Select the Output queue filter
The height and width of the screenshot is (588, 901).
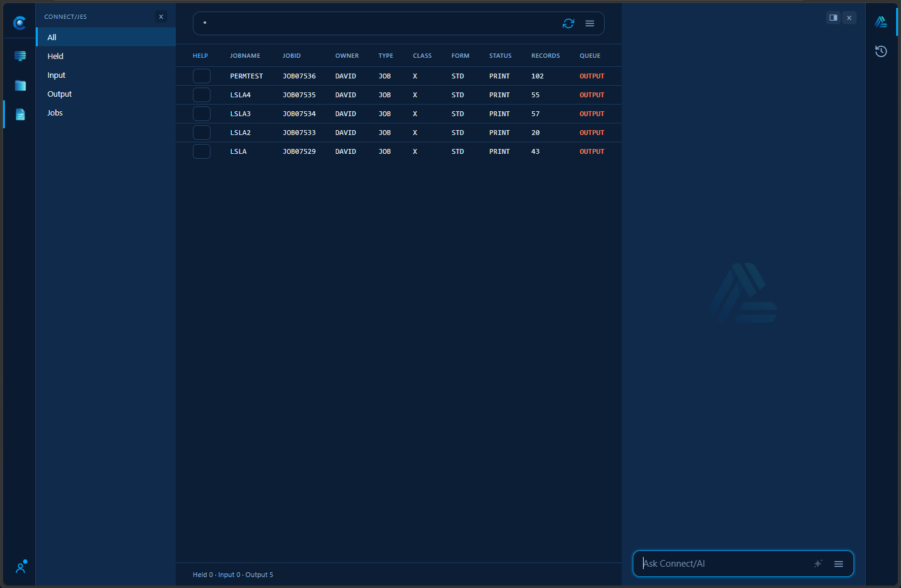(106, 94)
